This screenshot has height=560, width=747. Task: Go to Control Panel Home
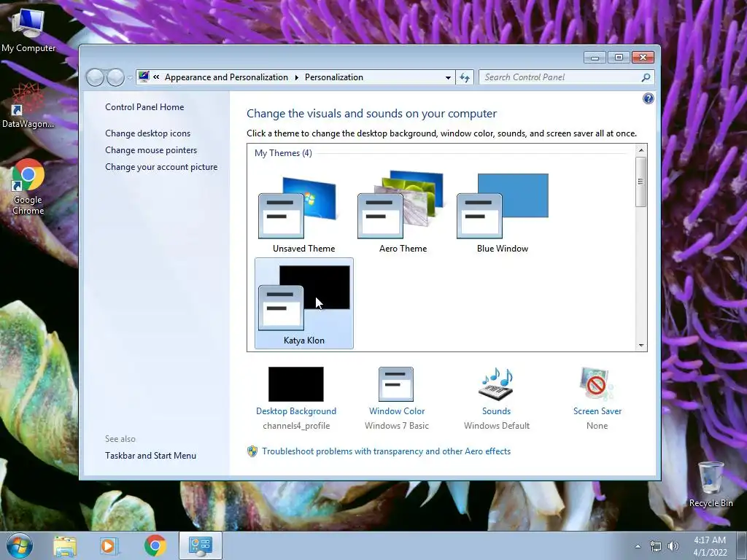[x=144, y=107]
